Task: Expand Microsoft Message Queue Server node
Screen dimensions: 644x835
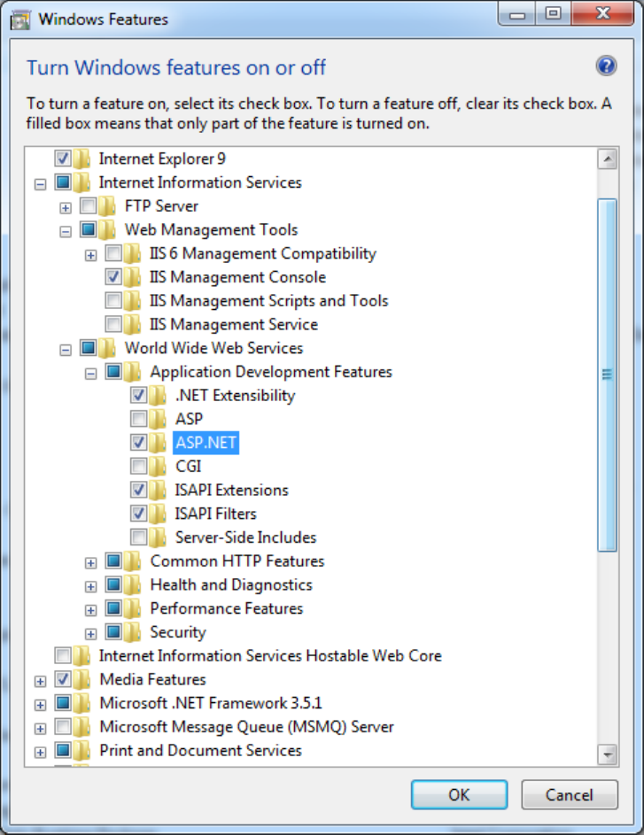Action: pos(40,729)
